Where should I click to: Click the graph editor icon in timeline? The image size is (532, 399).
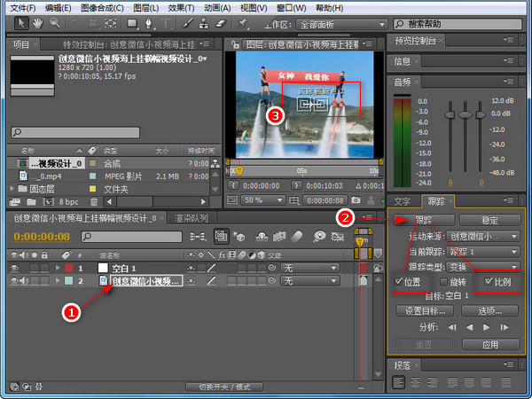click(338, 237)
